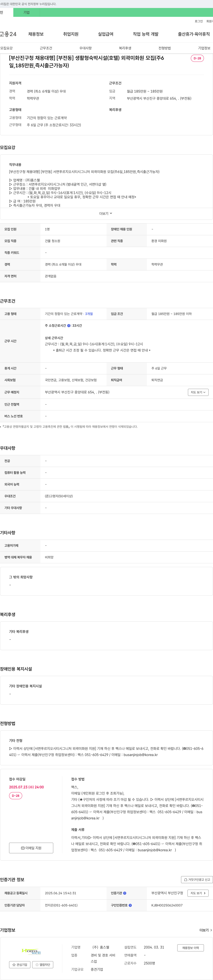Open the 취업지원 main menu
213x980 pixels.
pyautogui.click(x=71, y=34)
